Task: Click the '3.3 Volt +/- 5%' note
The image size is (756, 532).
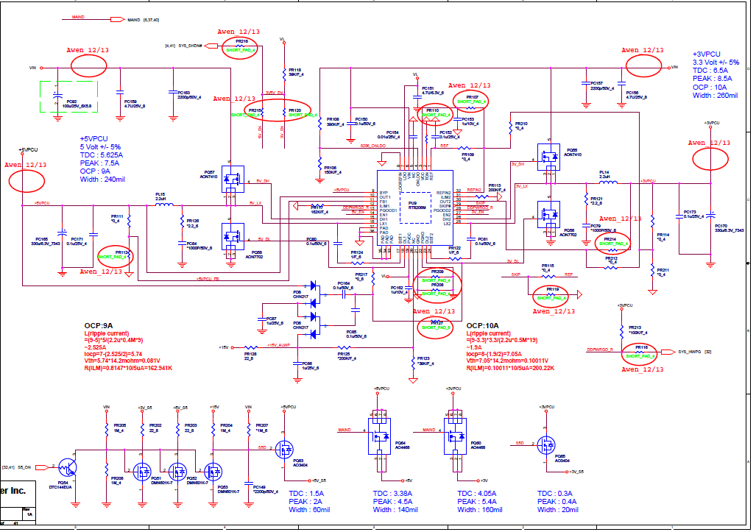Action: (716, 62)
